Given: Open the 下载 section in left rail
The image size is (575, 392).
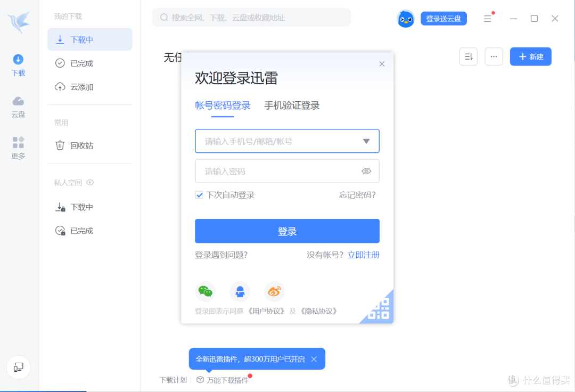Looking at the screenshot, I should (18, 66).
